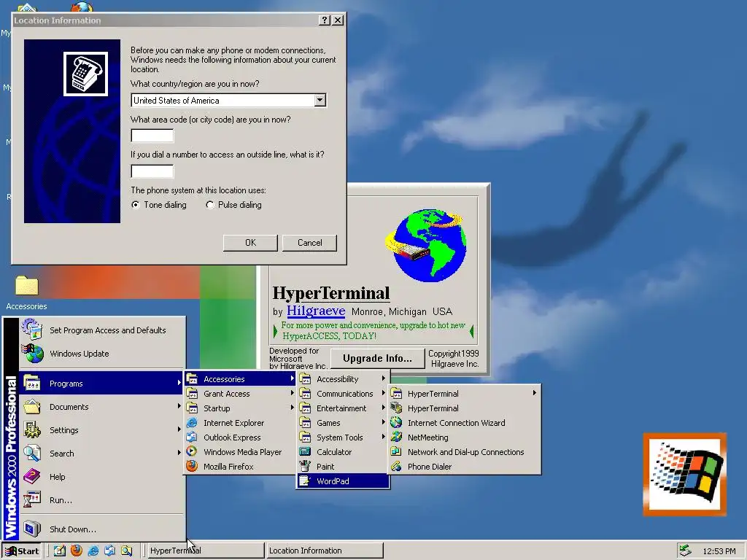Click the Calculator icon in Accessories menu
The width and height of the screenshot is (747, 560).
305,451
